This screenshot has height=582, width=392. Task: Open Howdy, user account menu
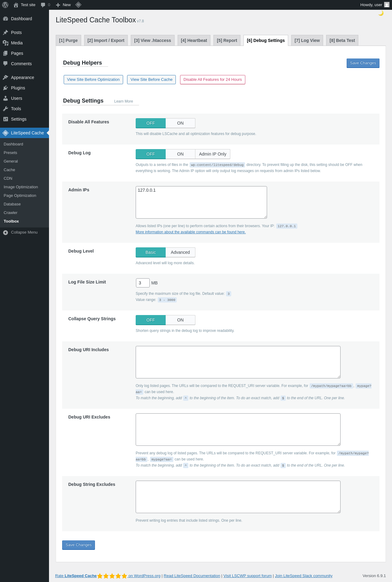click(375, 5)
